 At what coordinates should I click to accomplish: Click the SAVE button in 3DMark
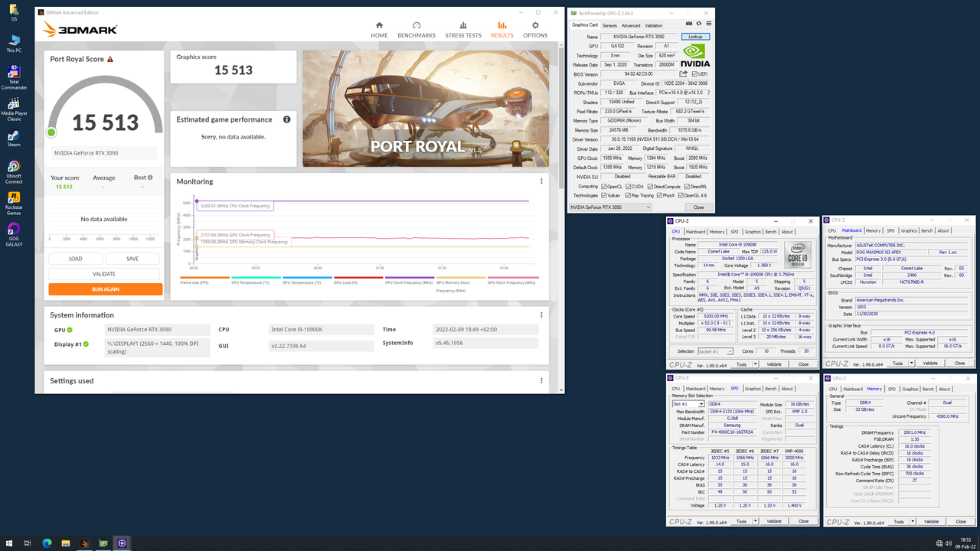(132, 259)
